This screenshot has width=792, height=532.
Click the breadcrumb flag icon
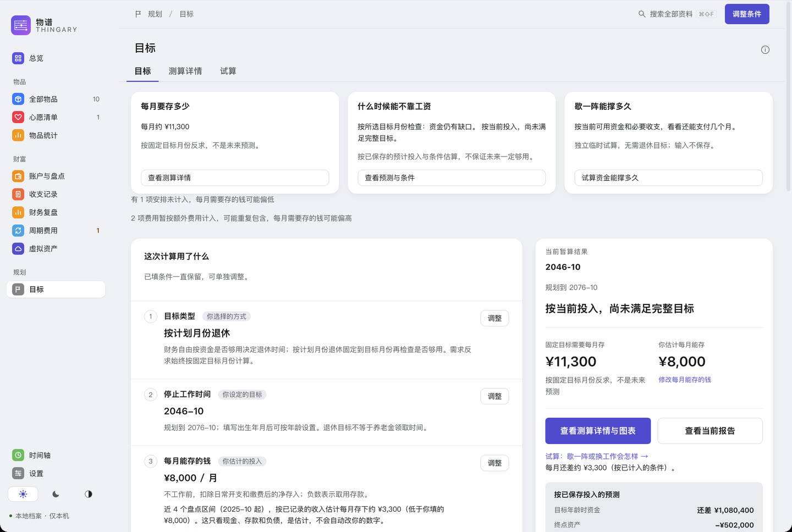coord(138,14)
